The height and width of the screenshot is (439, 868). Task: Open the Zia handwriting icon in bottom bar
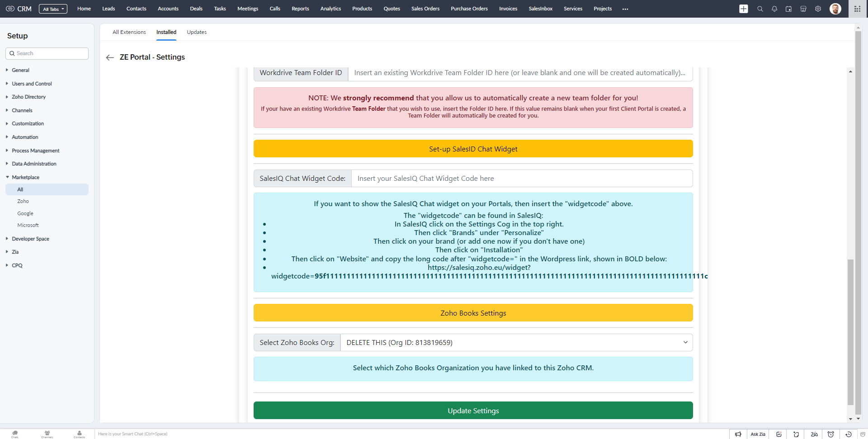[x=814, y=434]
